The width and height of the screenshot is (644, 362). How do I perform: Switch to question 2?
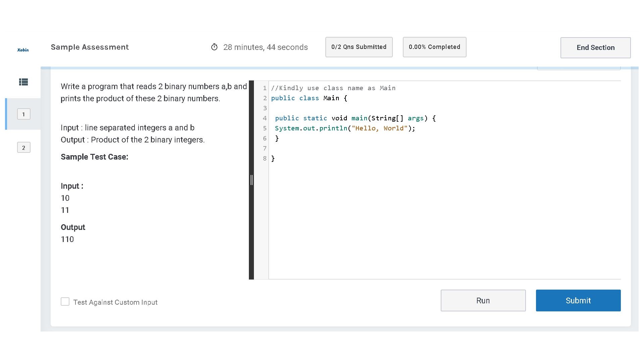(x=23, y=147)
